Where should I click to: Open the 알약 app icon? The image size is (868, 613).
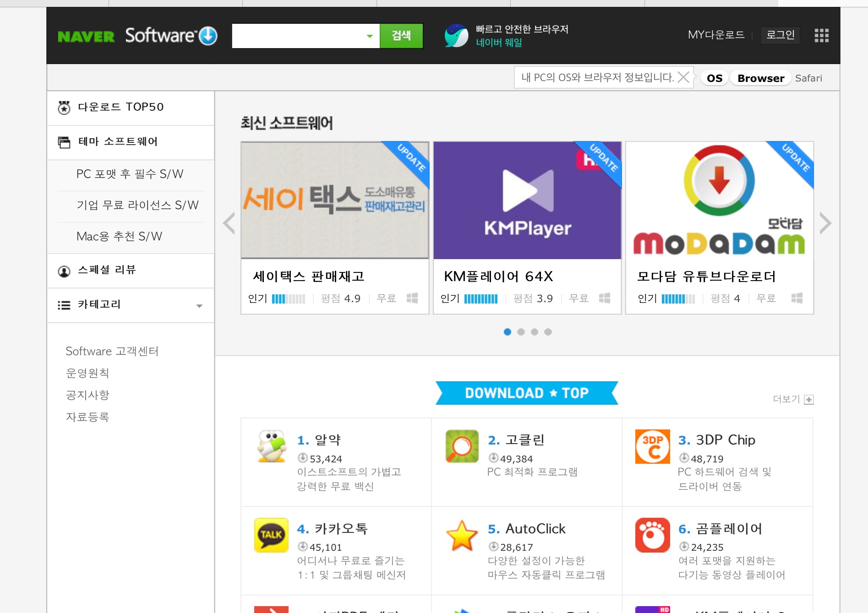(272, 446)
